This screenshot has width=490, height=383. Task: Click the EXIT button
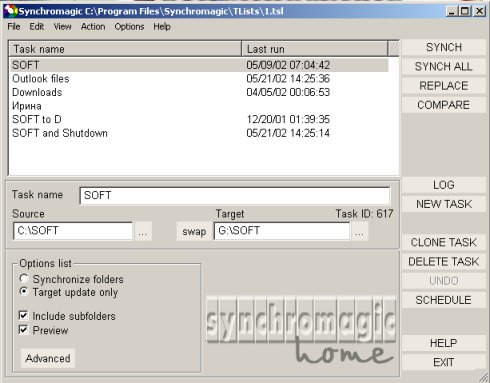tap(444, 362)
